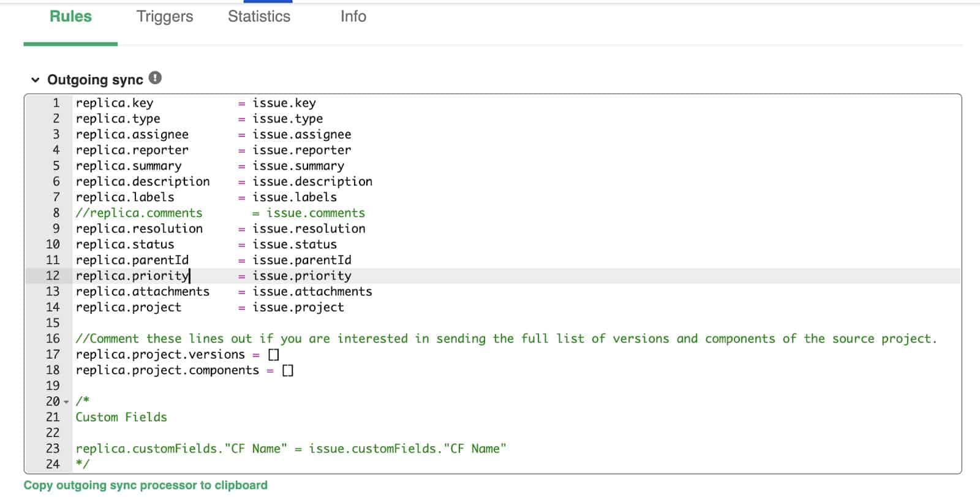The width and height of the screenshot is (980, 497).
Task: Click the 'replica.labels' code line
Action: pyautogui.click(x=206, y=197)
